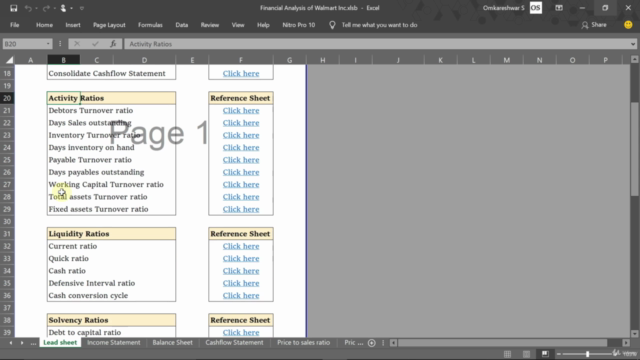This screenshot has width=640, height=360.
Task: Open the Nitro Pro 10 tab
Action: [298, 25]
